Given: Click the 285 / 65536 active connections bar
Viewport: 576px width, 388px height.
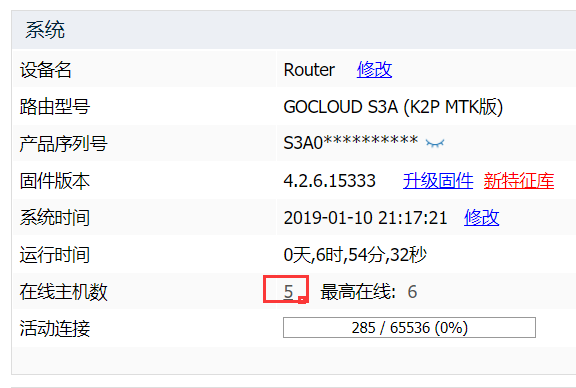Looking at the screenshot, I should 409,327.
